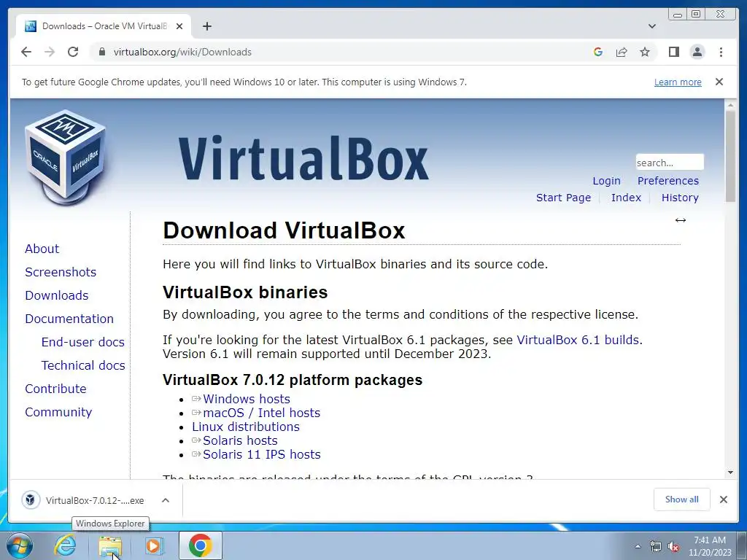Click the scrollbar down arrow
The height and width of the screenshot is (560, 747).
tap(730, 472)
